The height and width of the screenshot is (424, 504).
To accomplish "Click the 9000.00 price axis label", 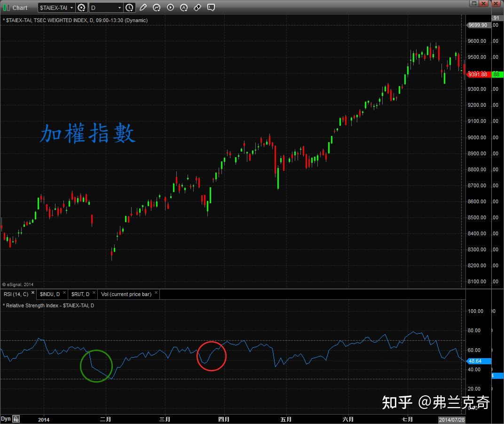I will tap(477, 137).
